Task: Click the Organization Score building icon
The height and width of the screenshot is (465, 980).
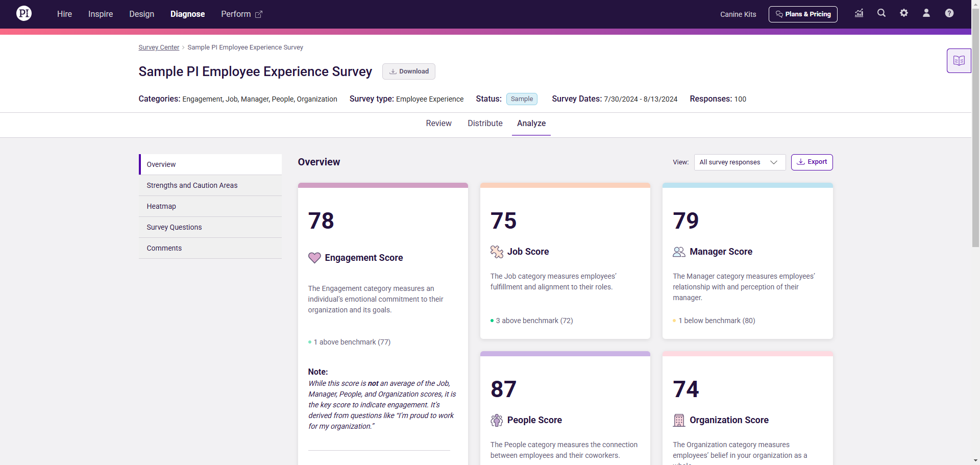Action: 679,420
